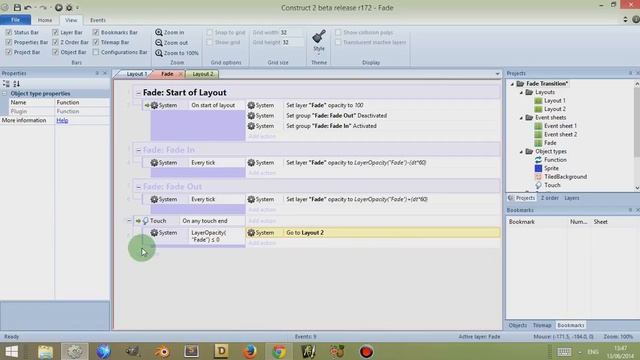Image resolution: width=640 pixels, height=360 pixels.
Task: Select the Touch object type icon
Action: pos(538,185)
